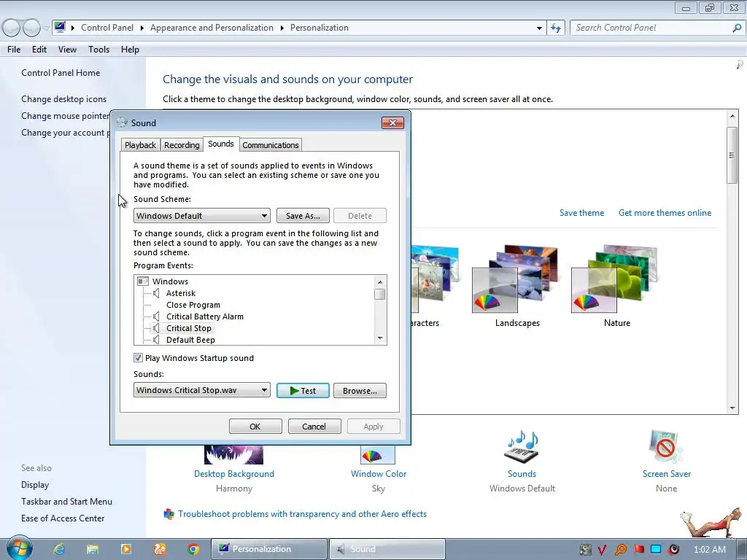
Task: Click the Aero troubleshoot shield icon
Action: click(x=169, y=514)
